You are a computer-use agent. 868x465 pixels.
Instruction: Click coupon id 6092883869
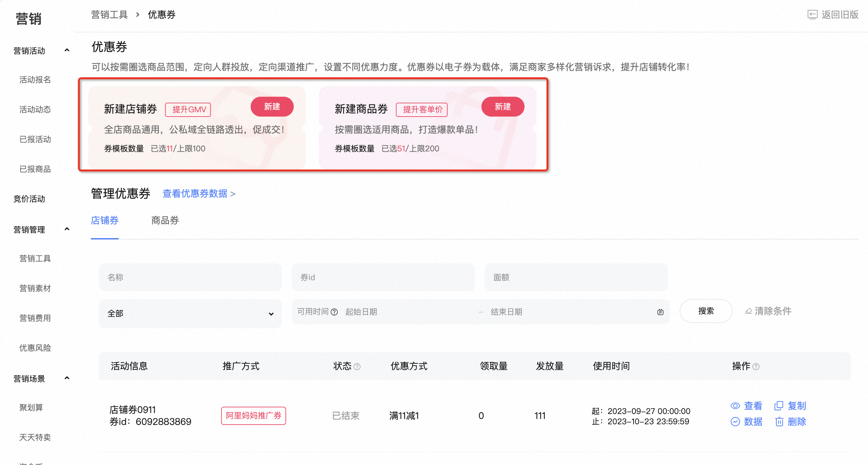pyautogui.click(x=163, y=422)
